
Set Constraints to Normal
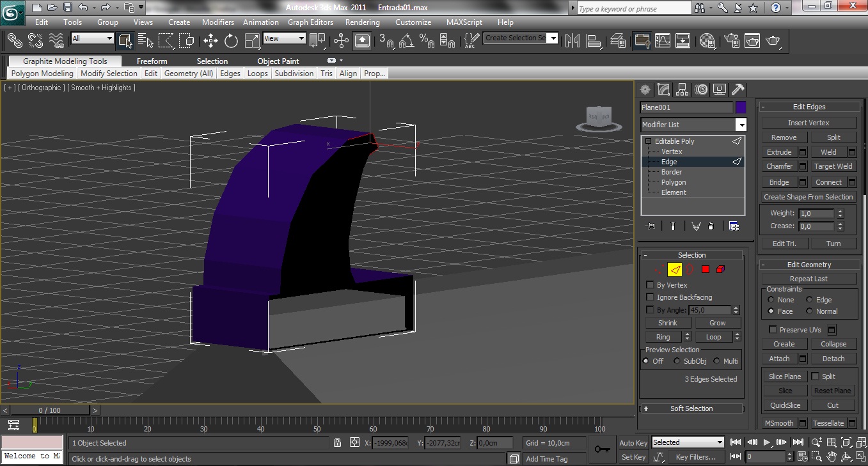click(x=810, y=311)
